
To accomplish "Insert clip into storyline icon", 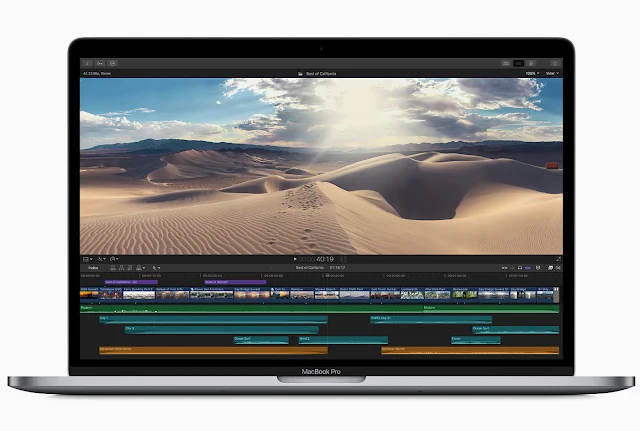I will click(x=121, y=268).
